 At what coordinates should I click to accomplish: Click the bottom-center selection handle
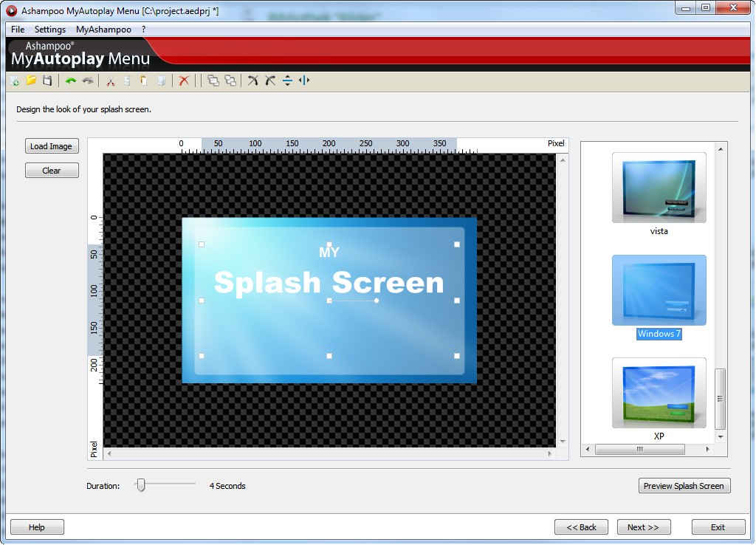(x=329, y=356)
